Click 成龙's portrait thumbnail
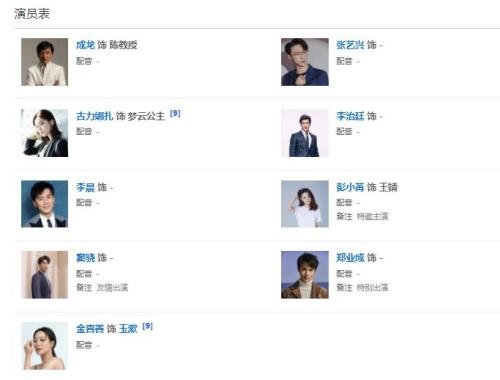 tap(45, 62)
